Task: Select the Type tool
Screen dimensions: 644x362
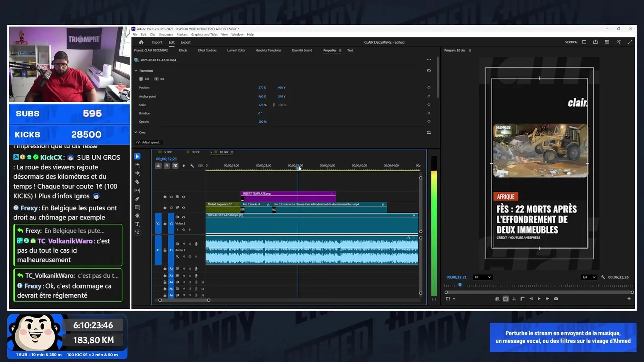Action: (138, 224)
